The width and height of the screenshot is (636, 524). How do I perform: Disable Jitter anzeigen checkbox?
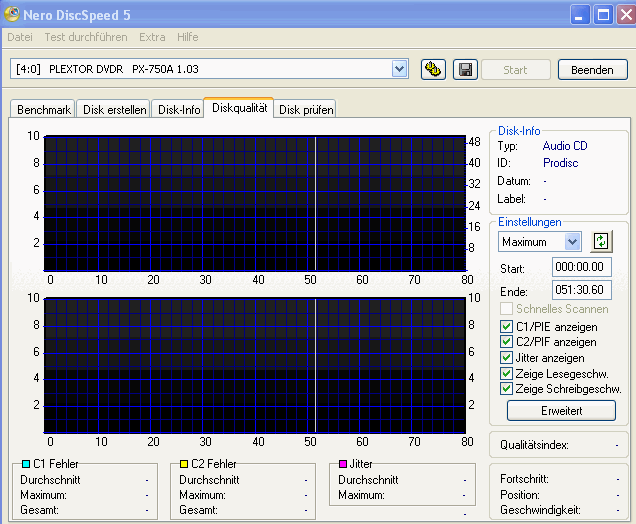point(507,358)
